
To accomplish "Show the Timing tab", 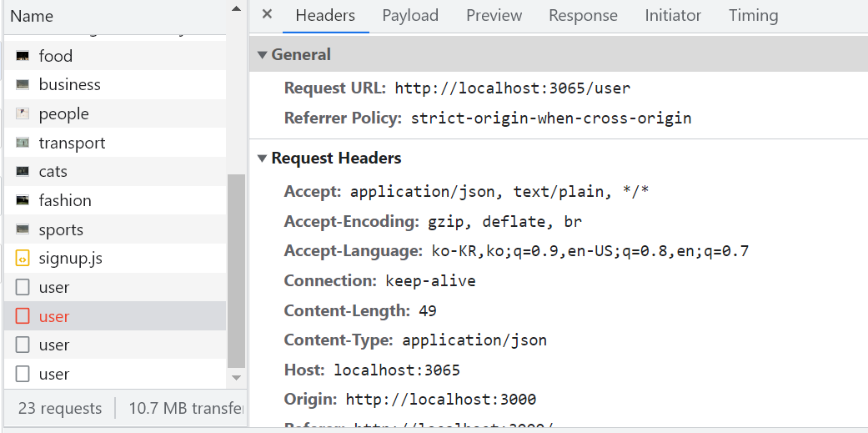I will pos(753,15).
